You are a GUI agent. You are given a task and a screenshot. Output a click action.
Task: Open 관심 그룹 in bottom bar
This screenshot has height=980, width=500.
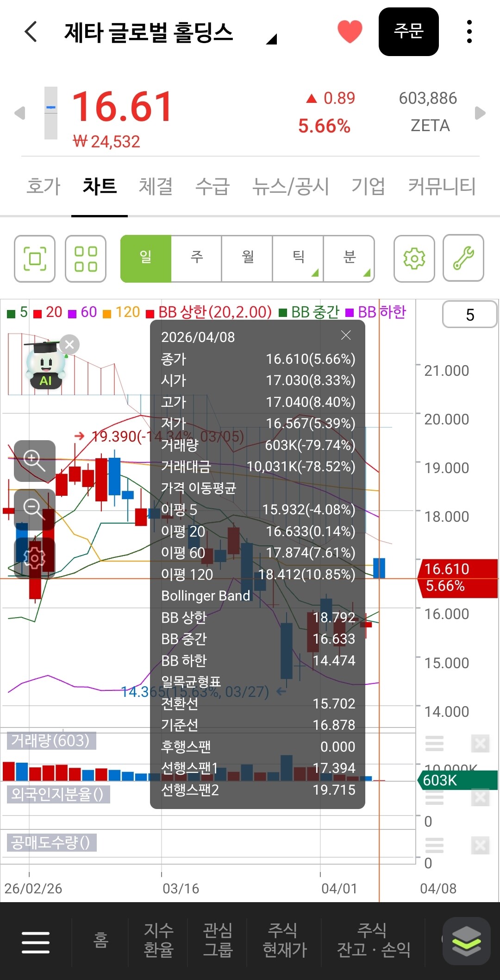pyautogui.click(x=218, y=941)
